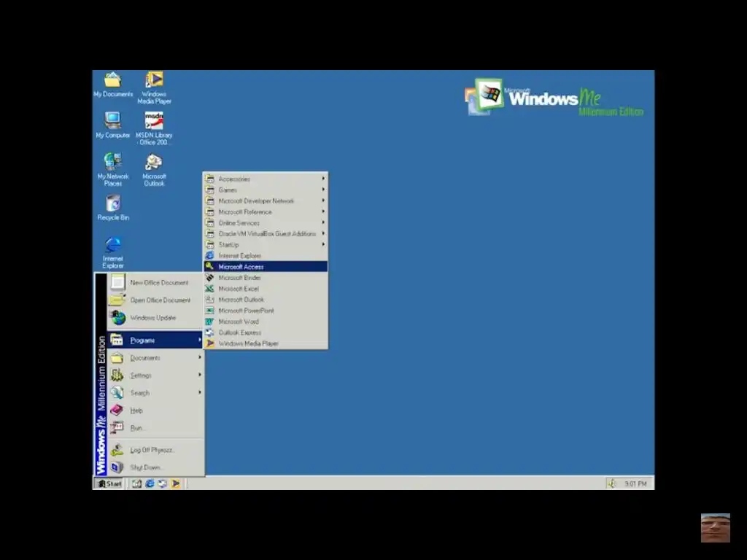747x560 pixels.
Task: Select the My Computer desktop icon
Action: click(x=113, y=125)
